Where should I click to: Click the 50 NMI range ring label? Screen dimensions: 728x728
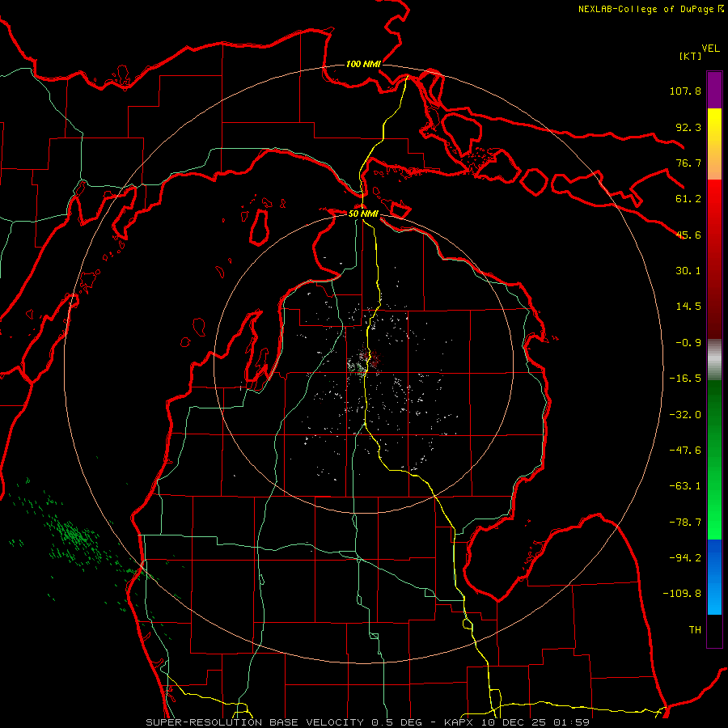(363, 214)
